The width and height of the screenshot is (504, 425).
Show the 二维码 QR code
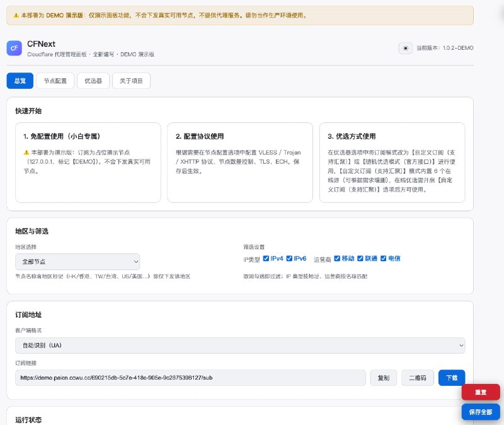418,378
